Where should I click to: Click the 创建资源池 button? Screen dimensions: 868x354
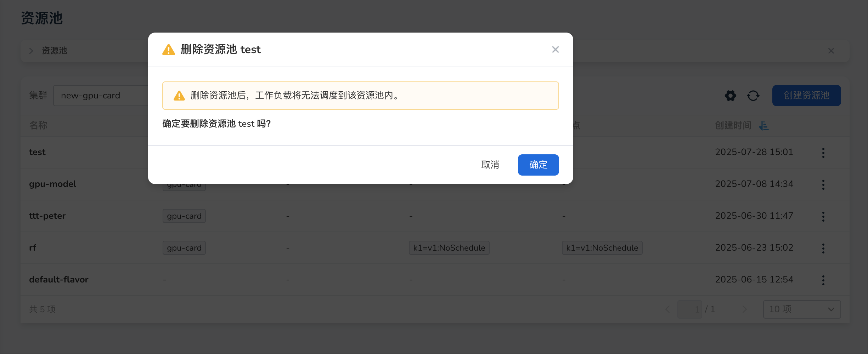[806, 95]
